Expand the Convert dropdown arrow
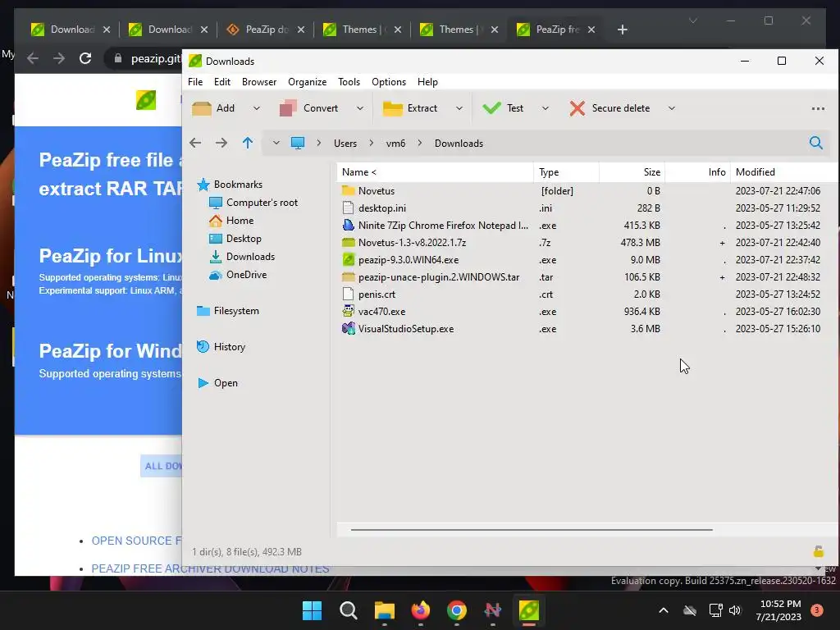Image resolution: width=840 pixels, height=630 pixels. [360, 108]
